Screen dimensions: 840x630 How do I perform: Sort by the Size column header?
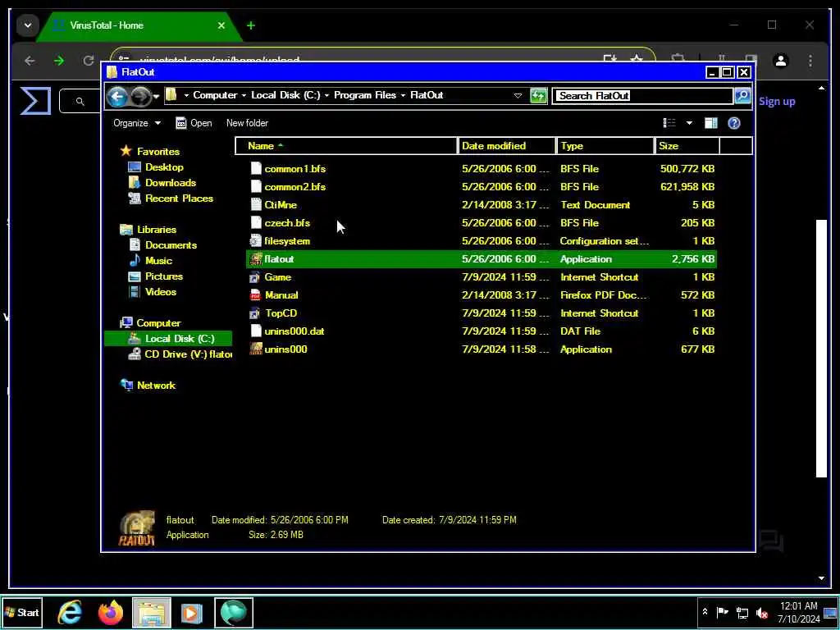click(x=687, y=146)
